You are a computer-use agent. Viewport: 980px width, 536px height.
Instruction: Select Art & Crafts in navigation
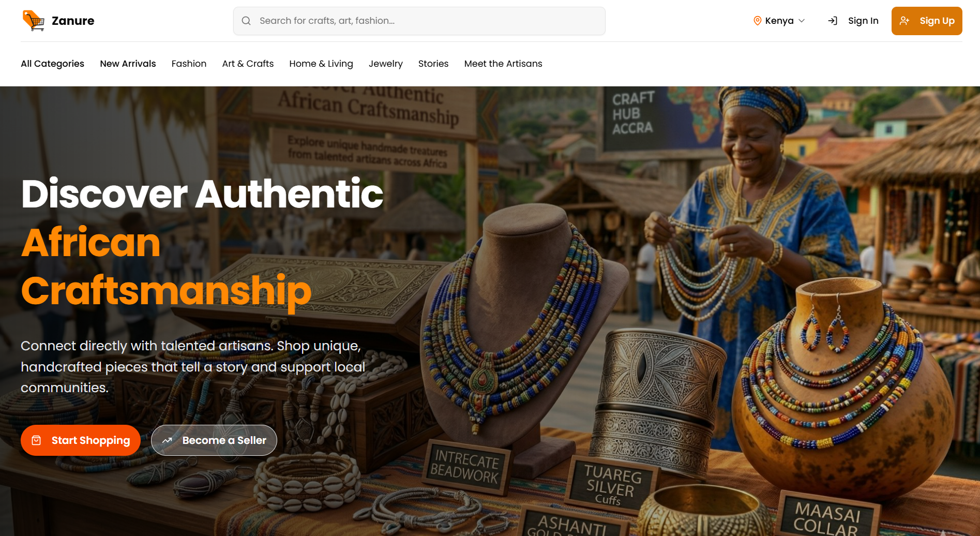pyautogui.click(x=248, y=64)
